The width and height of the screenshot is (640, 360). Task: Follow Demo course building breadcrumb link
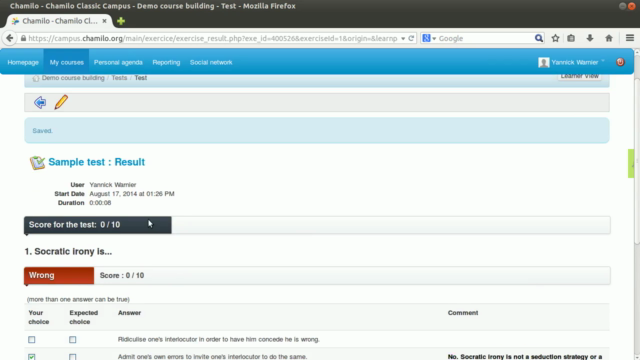(x=73, y=78)
